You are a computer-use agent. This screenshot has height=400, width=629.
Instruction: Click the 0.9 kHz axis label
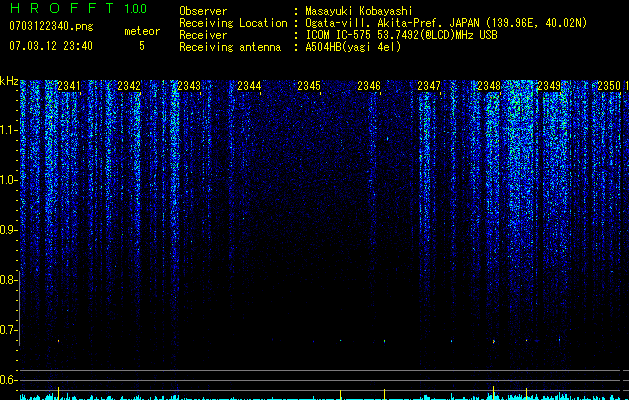coord(8,230)
